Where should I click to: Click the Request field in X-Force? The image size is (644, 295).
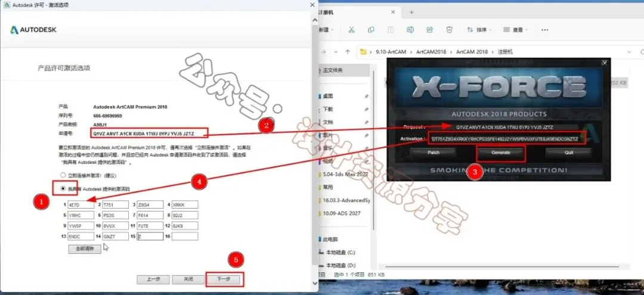click(x=504, y=127)
